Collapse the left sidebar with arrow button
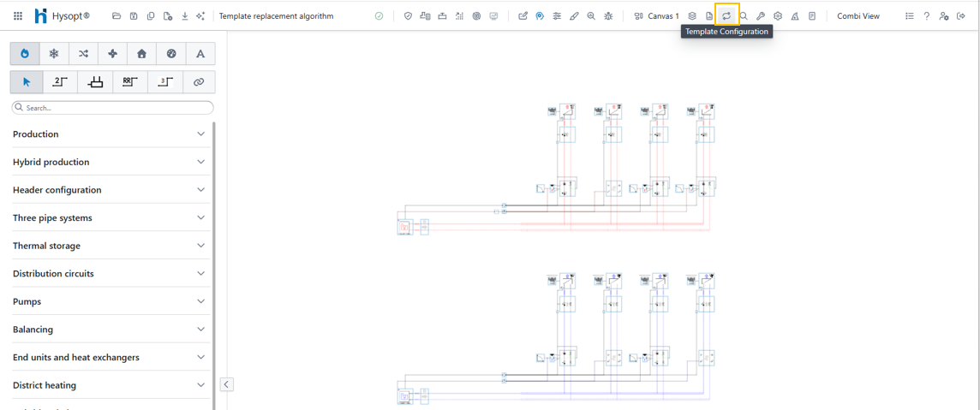Screen dimensions: 980x410 click(x=226, y=384)
